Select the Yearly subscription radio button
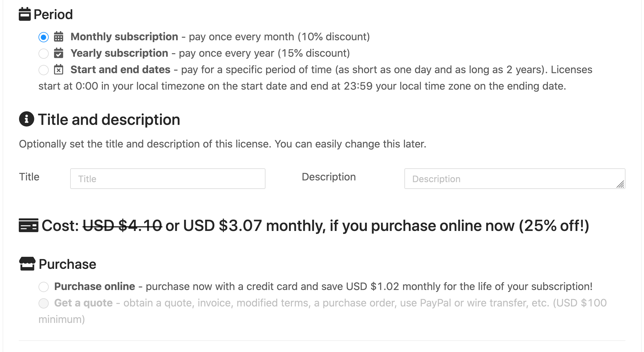This screenshot has width=644, height=352. [43, 53]
